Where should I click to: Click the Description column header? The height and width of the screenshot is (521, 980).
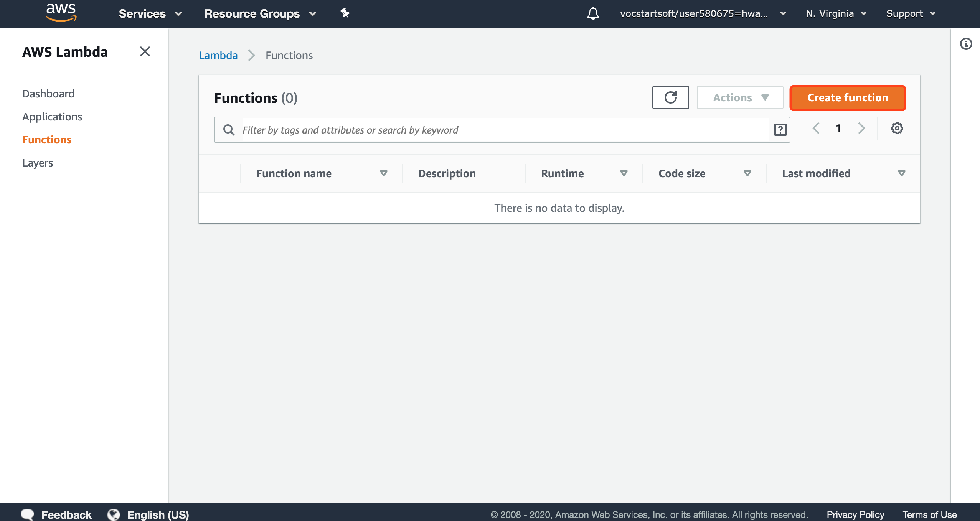447,173
